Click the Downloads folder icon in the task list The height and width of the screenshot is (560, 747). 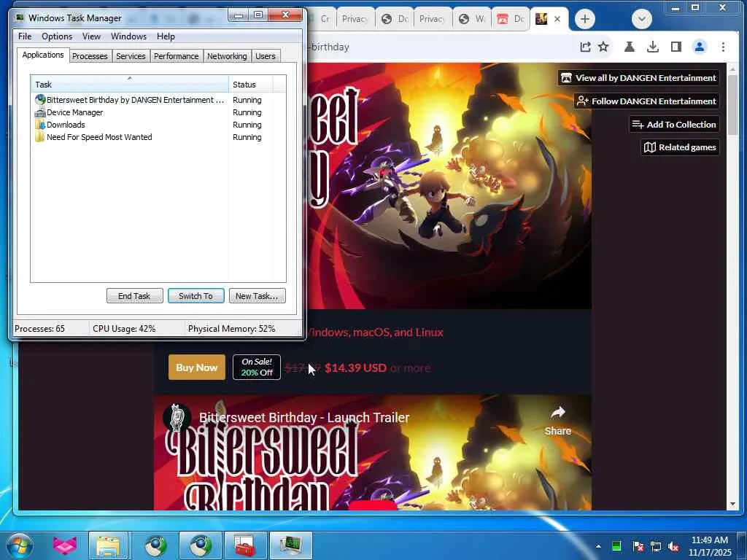40,125
